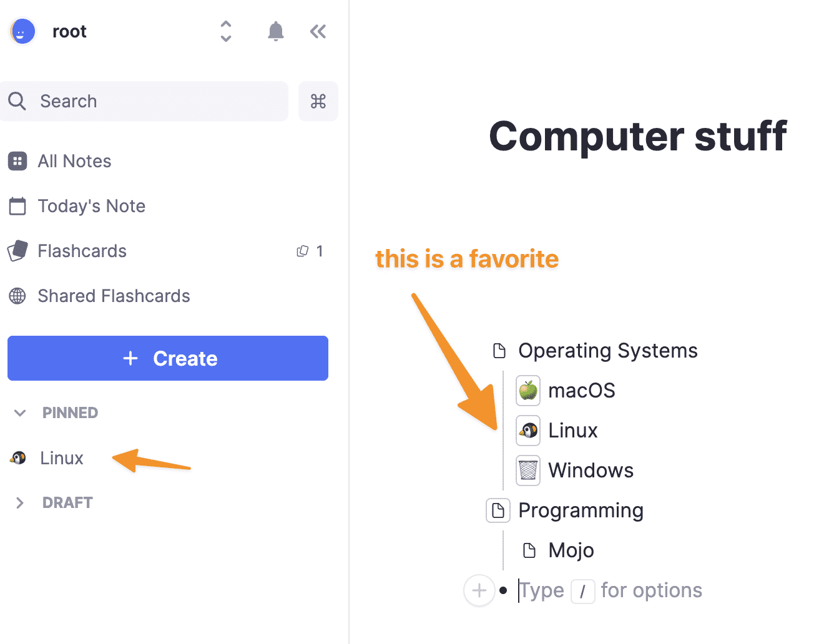Viewport: 814px width, 644px height.
Task: Open the Mojo document link
Action: 571,550
